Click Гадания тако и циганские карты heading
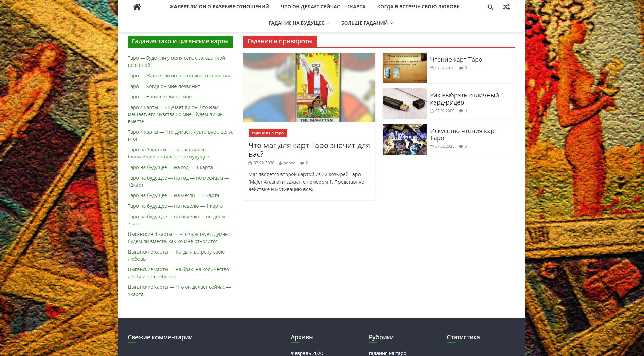 tap(180, 41)
